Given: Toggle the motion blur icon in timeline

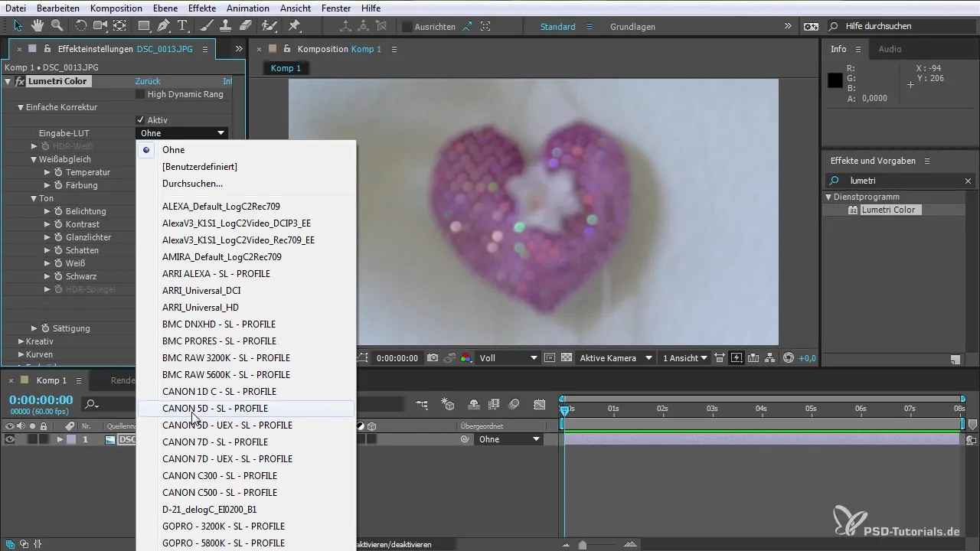Looking at the screenshot, I should 514,404.
